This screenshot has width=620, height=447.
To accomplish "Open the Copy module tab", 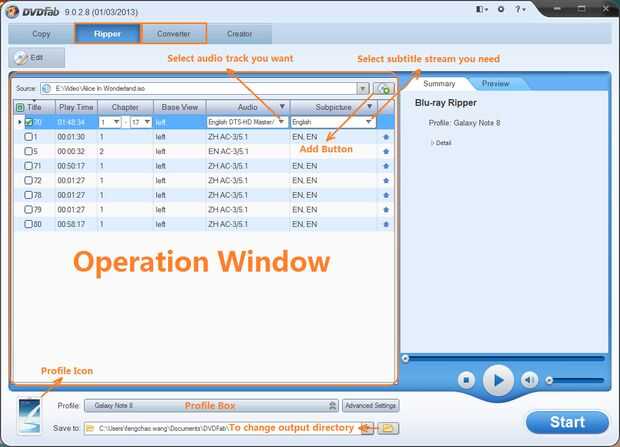I will point(41,34).
